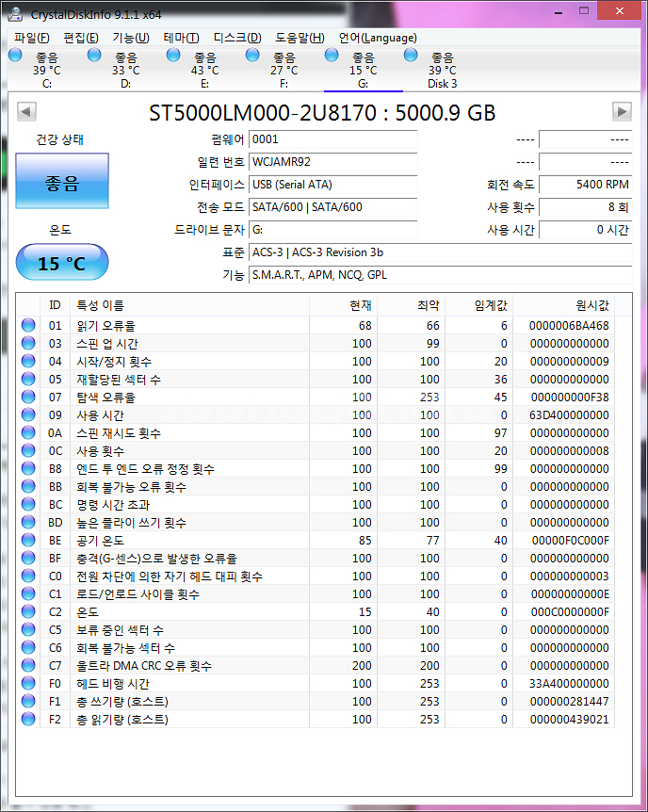
Task: Select the 로드/언로드 사이클 횟수 row
Action: [x=316, y=593]
